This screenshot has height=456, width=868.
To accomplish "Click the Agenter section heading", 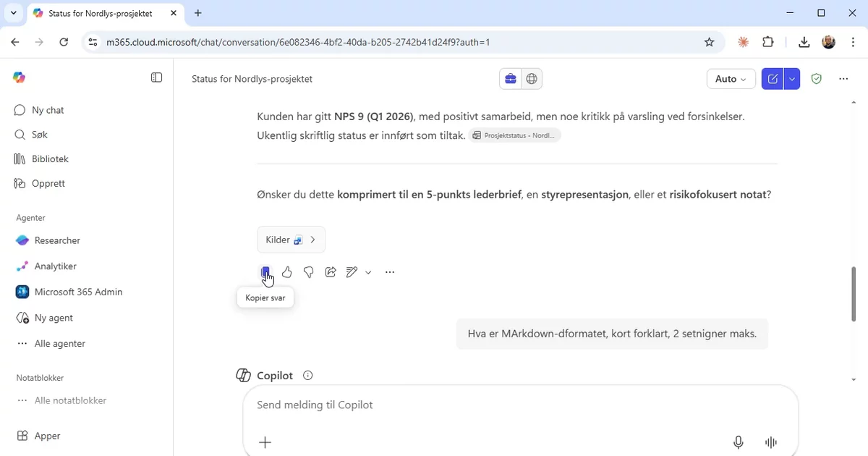I will pos(31,217).
